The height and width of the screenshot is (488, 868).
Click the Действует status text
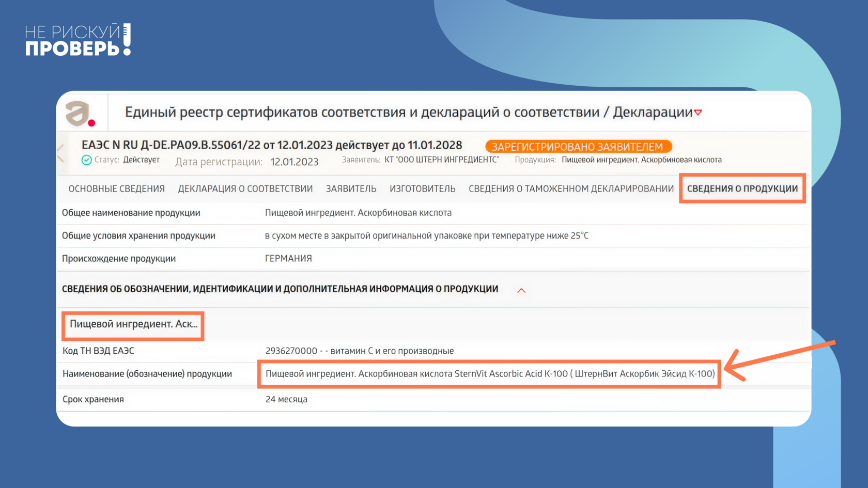pos(142,160)
